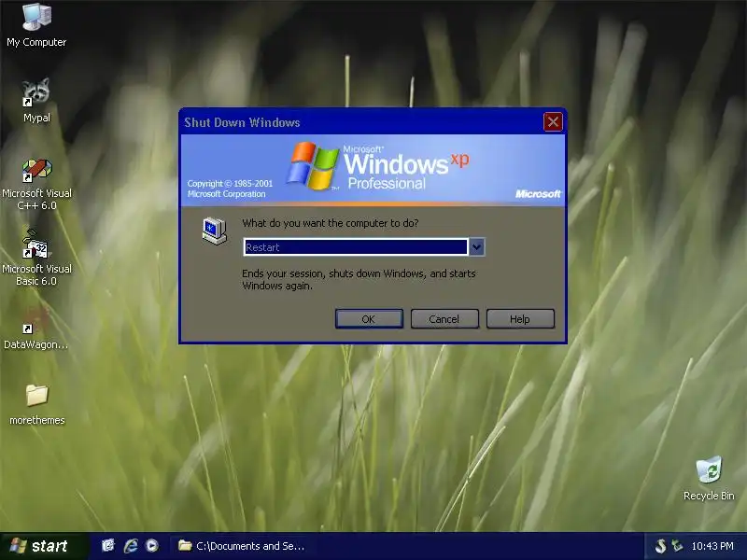The image size is (747, 560).
Task: Click the computer icon in shutdown dialog
Action: point(215,231)
